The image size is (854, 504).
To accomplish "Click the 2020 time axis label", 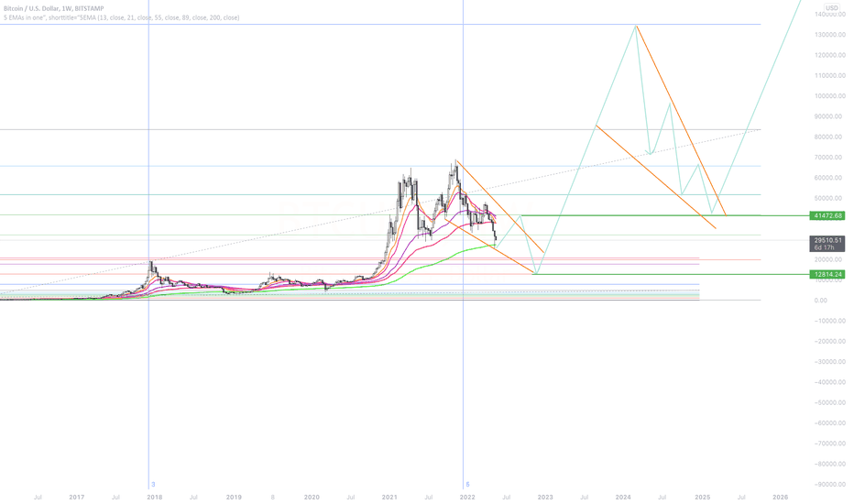I will click(x=312, y=497).
